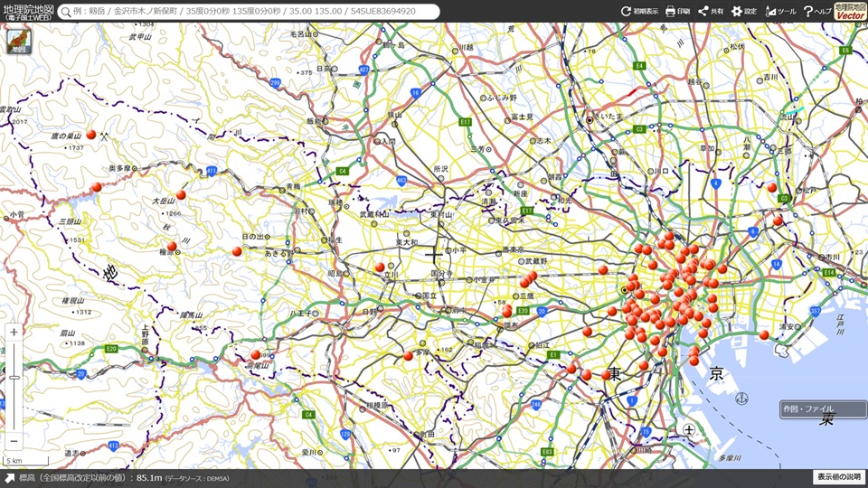Click the red marker near 高尾山
Screen dimensions: 868x488
tap(256, 354)
